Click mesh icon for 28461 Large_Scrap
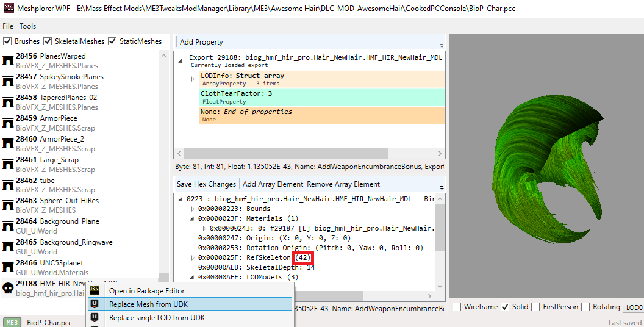644x327 pixels. (x=8, y=164)
